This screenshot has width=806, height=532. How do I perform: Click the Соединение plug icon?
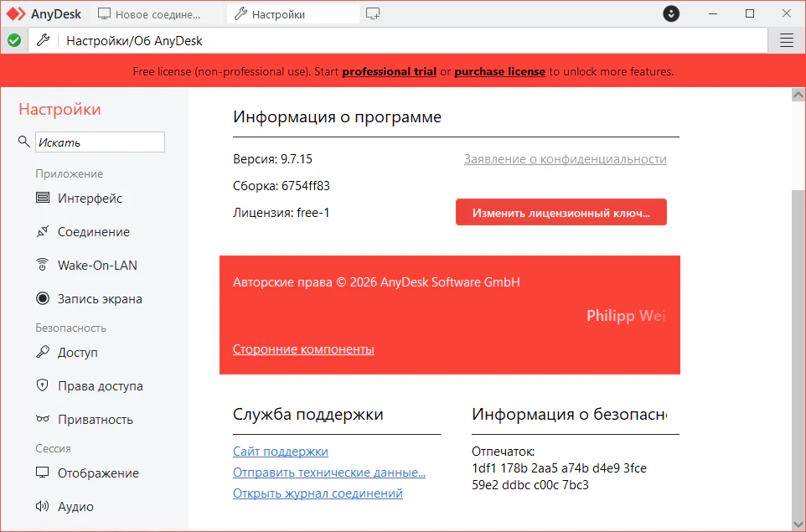[43, 231]
